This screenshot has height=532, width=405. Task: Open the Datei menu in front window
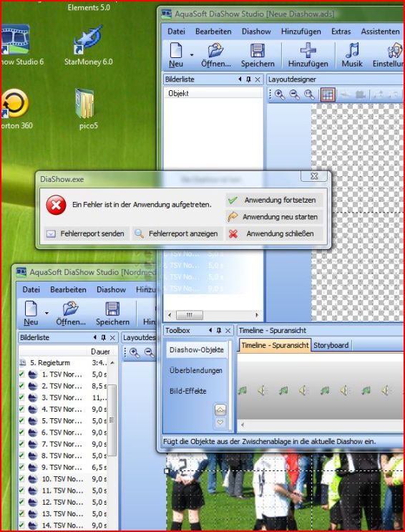(176, 32)
